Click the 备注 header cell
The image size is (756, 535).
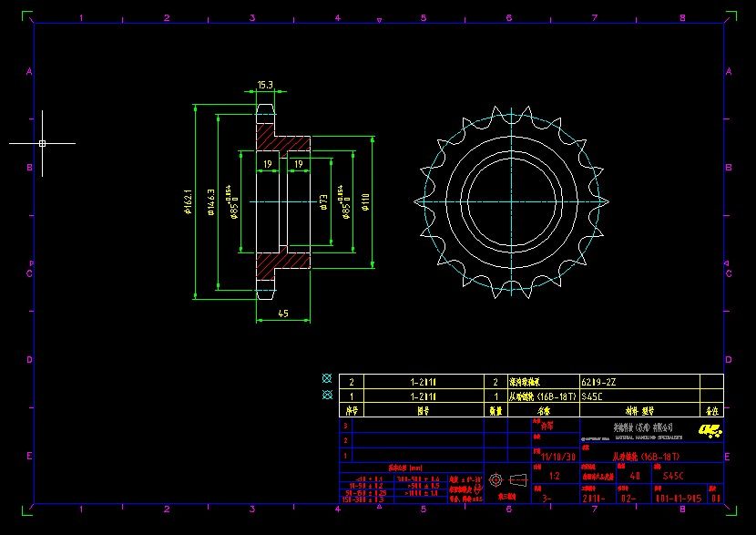[x=712, y=410]
